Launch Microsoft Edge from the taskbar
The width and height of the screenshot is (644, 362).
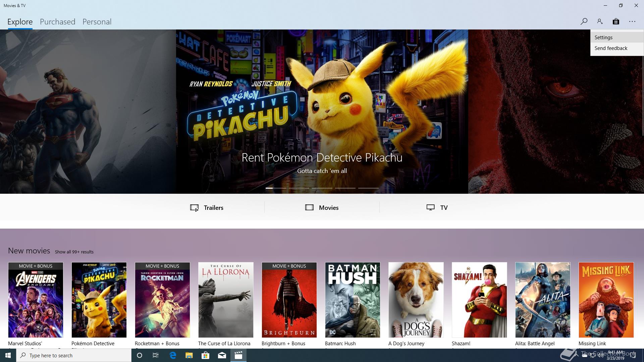173,355
